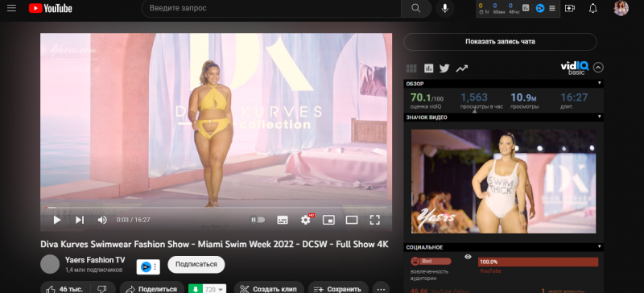Open the vidIQ channel options next to Subscribe
The height and width of the screenshot is (293, 644).
click(x=148, y=267)
